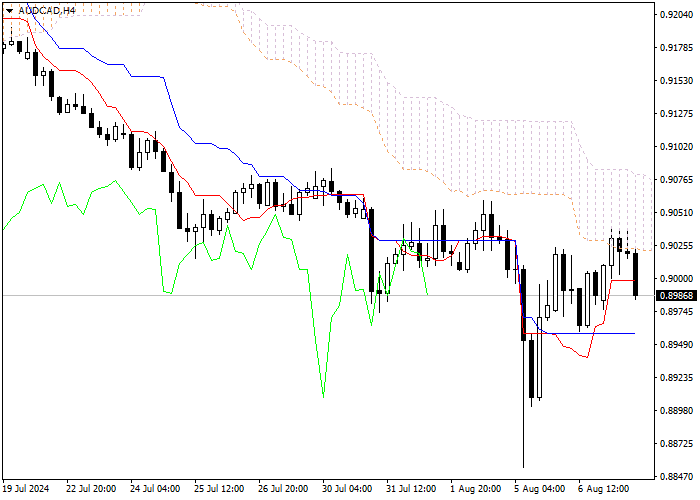Click the 0.91785 price axis label
700x500 pixels.
676,48
